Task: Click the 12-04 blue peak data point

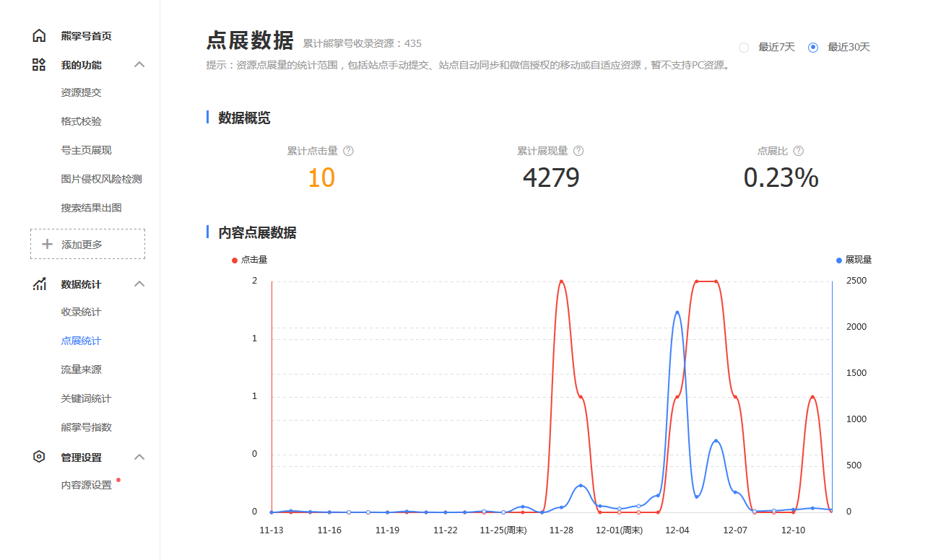Action: 677,312
